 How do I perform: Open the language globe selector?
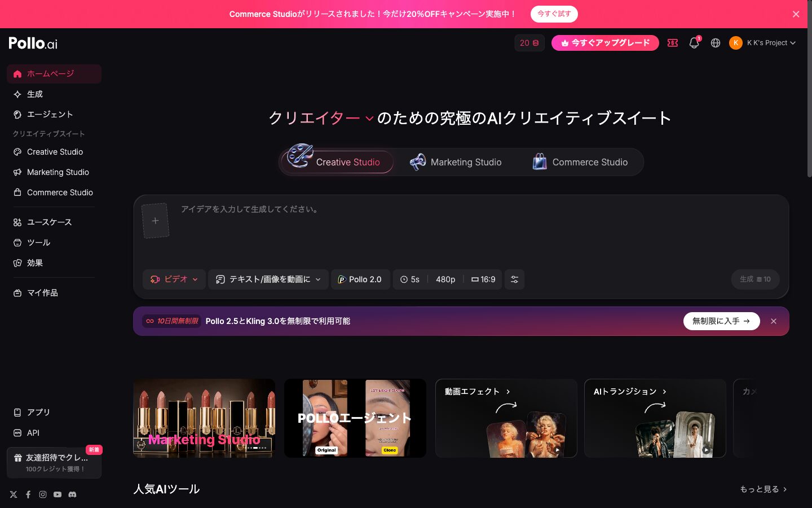(x=716, y=43)
